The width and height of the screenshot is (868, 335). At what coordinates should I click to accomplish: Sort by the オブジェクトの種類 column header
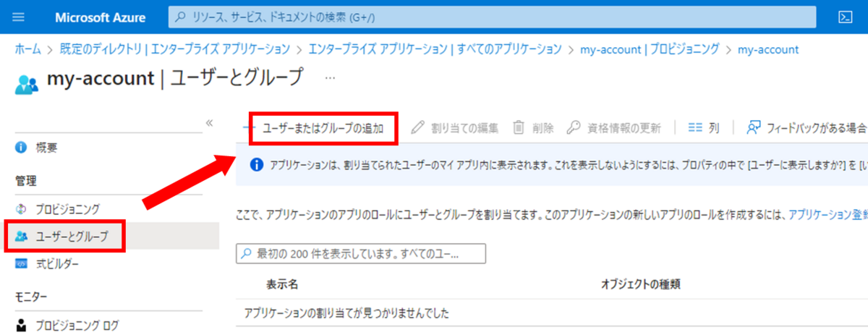click(x=639, y=284)
